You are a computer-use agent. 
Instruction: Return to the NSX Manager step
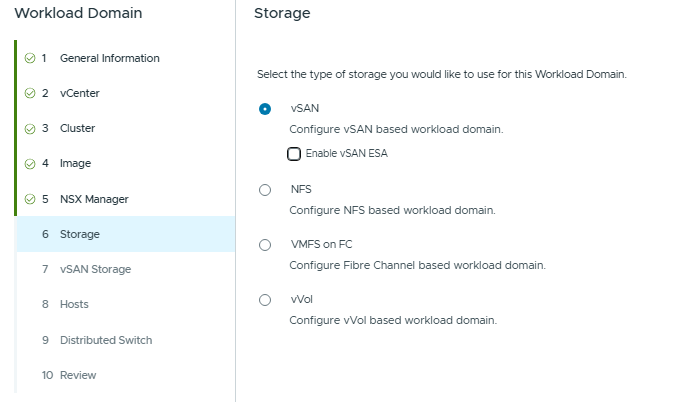tap(94, 199)
